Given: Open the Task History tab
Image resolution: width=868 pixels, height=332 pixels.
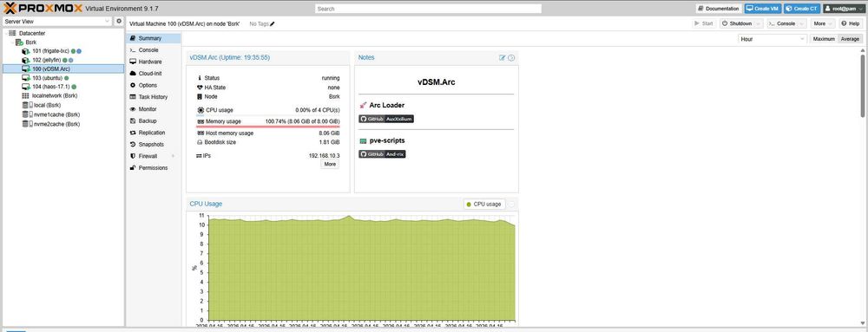Looking at the screenshot, I should coord(154,97).
